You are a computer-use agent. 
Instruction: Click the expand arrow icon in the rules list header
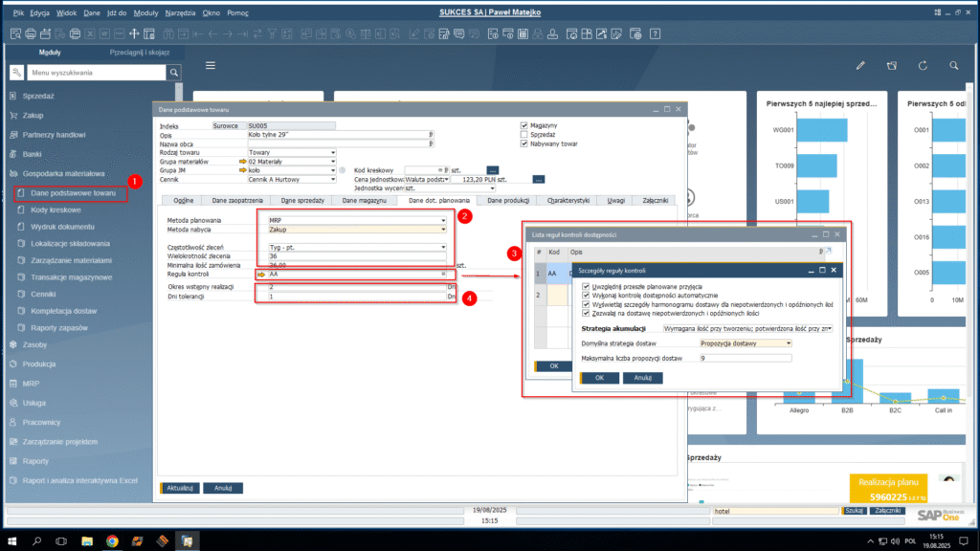coord(829,252)
